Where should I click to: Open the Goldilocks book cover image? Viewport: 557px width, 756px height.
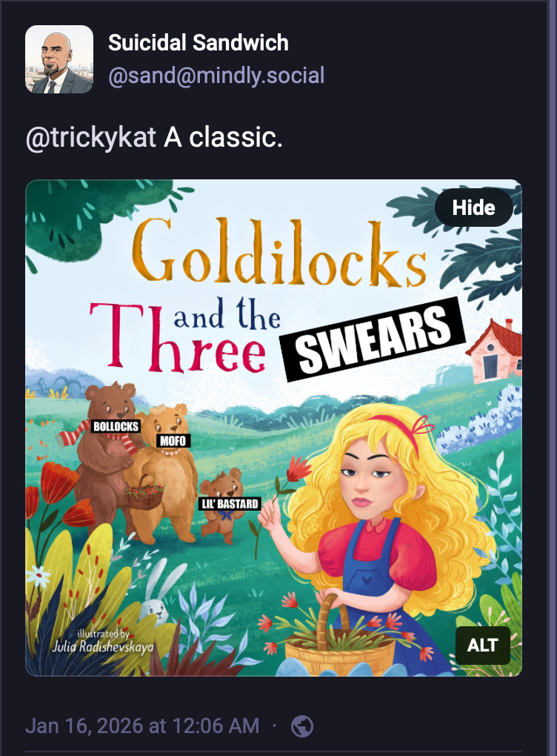(x=273, y=428)
